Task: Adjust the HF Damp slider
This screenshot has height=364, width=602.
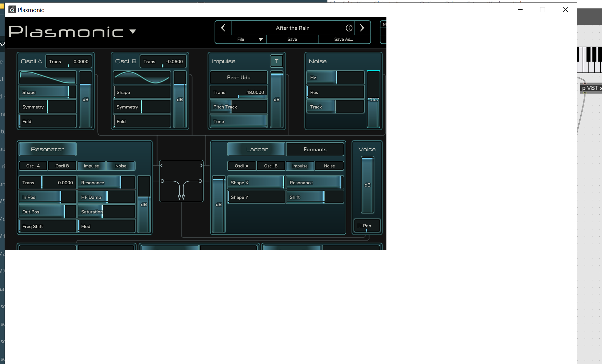Action: [106, 197]
